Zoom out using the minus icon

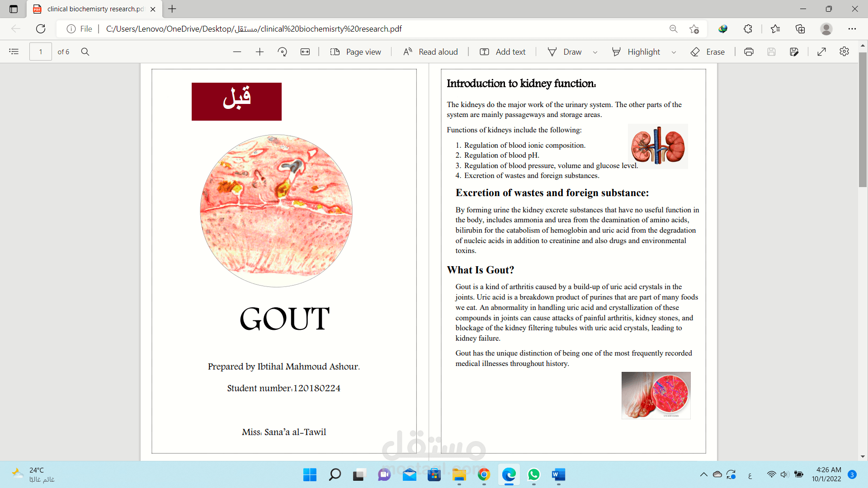[x=237, y=52]
